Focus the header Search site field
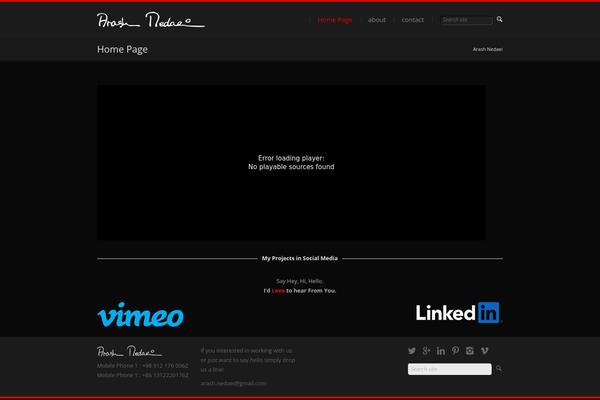This screenshot has width=600, height=400. click(x=466, y=20)
